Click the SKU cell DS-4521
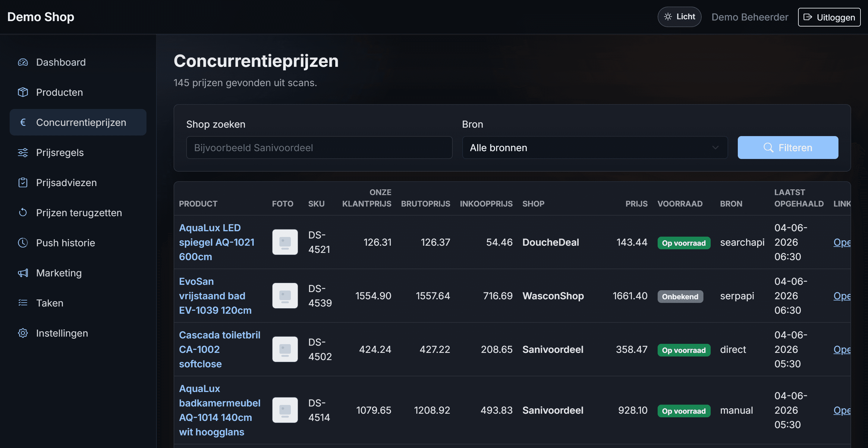Screen dimensions: 868x448 coord(319,242)
